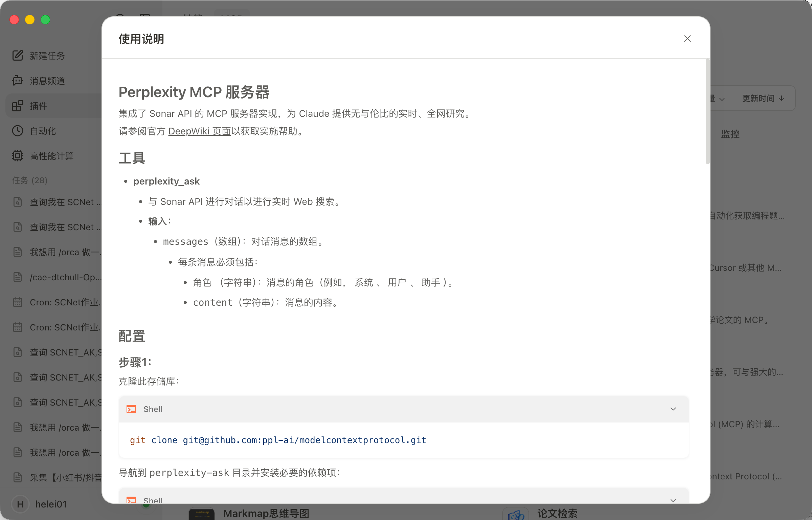The width and height of the screenshot is (812, 520).
Task: Click the perplexity_ask tool name
Action: pos(166,181)
